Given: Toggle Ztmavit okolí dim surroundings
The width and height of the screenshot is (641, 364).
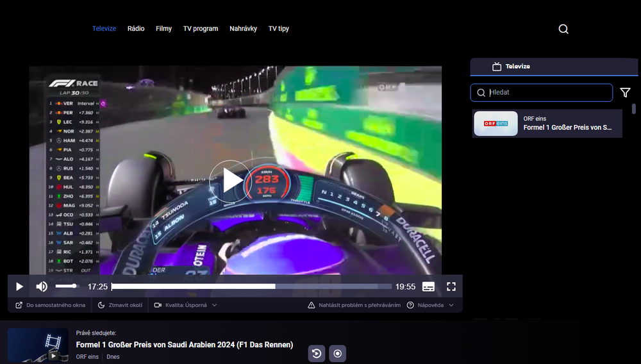Looking at the screenshot, I should pyautogui.click(x=121, y=305).
